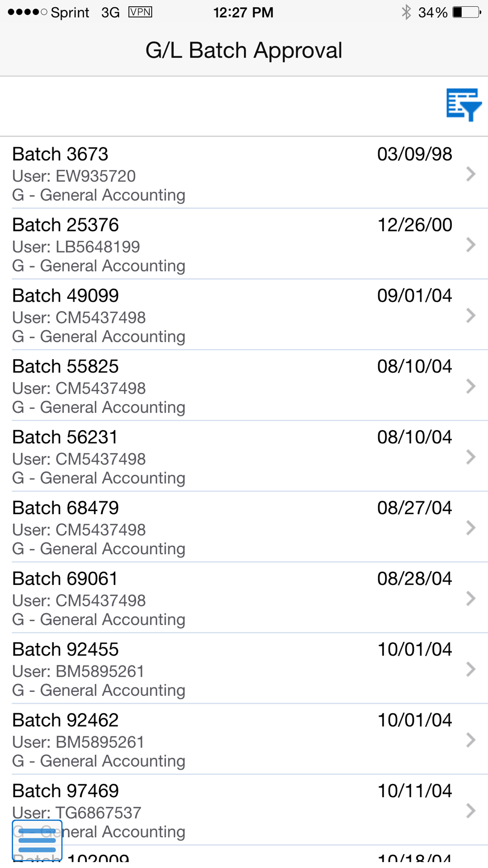Open the hamburger menu button
This screenshot has width=488, height=868.
tap(37, 840)
